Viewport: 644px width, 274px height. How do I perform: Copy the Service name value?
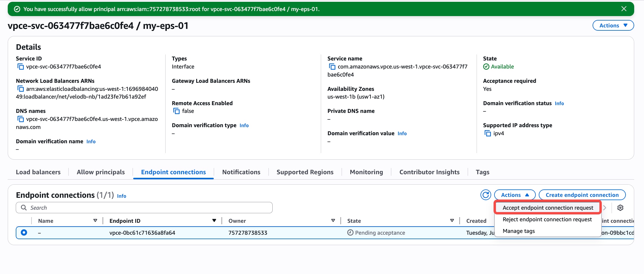[x=332, y=67]
